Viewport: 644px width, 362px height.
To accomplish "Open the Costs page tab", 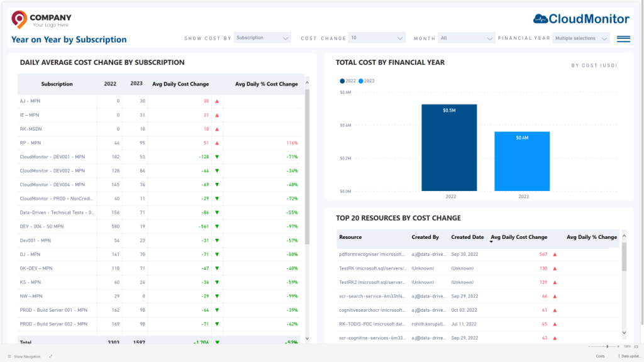I will (600, 356).
